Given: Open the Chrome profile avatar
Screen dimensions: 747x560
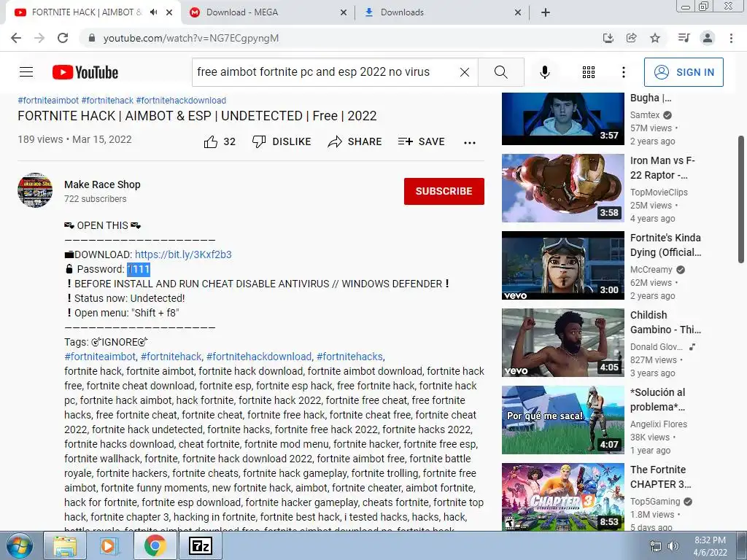Looking at the screenshot, I should point(708,38).
